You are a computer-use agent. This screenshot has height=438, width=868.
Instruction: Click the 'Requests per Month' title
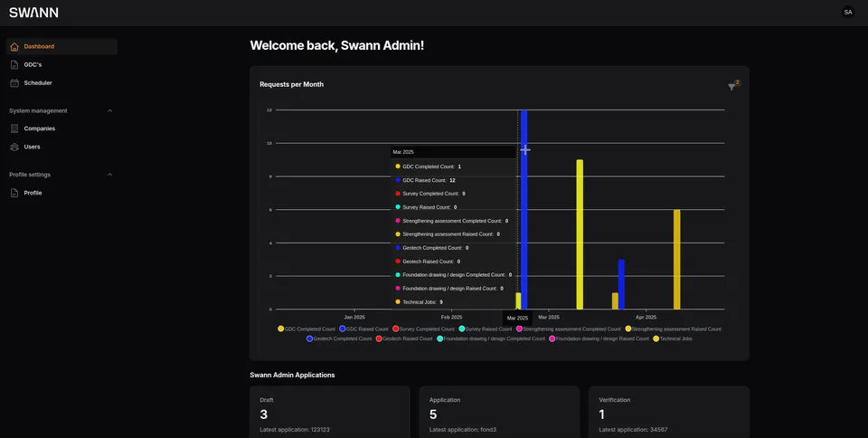[x=292, y=84]
